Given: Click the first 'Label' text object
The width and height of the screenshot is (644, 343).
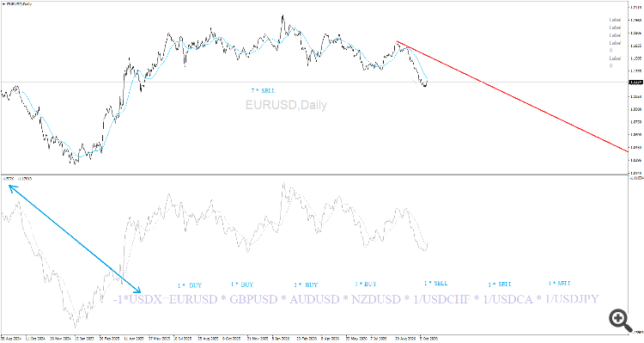Looking at the screenshot, I should point(615,20).
